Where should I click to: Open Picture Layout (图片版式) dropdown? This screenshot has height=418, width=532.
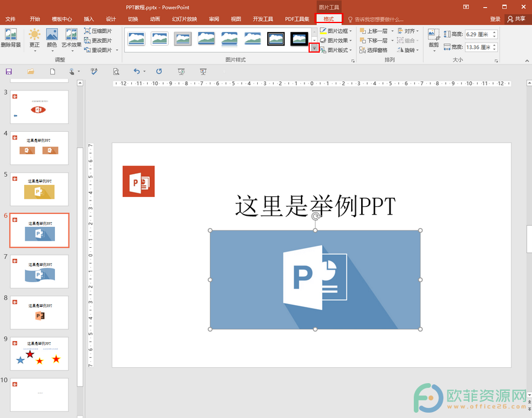click(336, 50)
